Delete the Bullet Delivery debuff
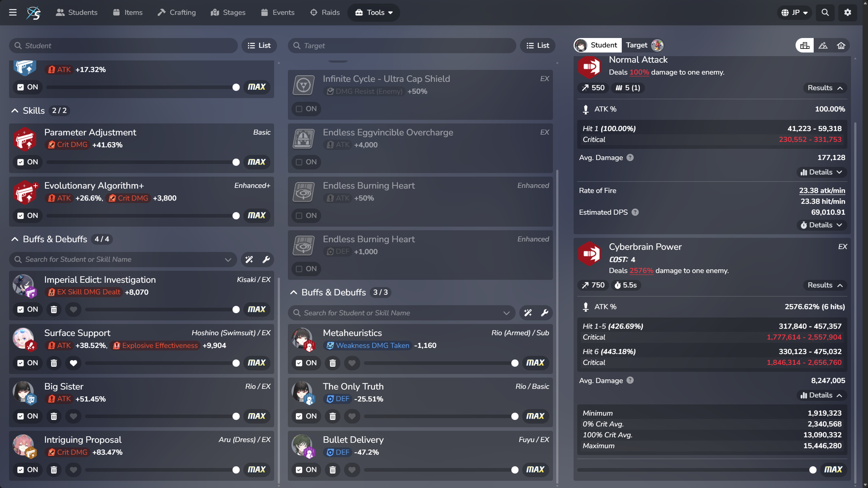 (x=332, y=470)
